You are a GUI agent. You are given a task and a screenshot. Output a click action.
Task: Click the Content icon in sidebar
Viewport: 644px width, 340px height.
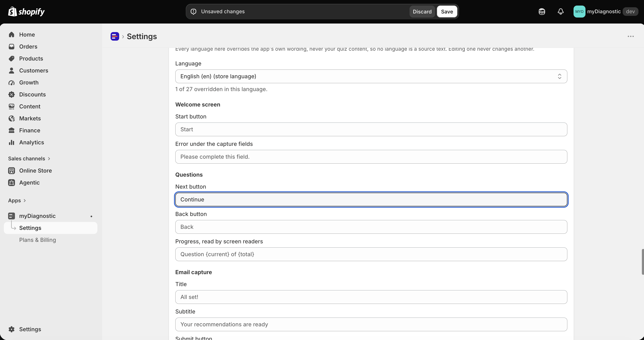click(12, 106)
